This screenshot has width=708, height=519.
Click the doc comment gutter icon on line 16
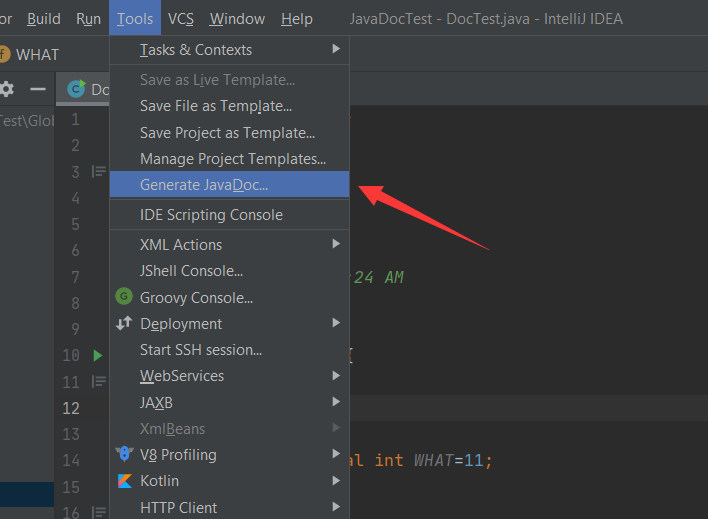pyautogui.click(x=98, y=512)
